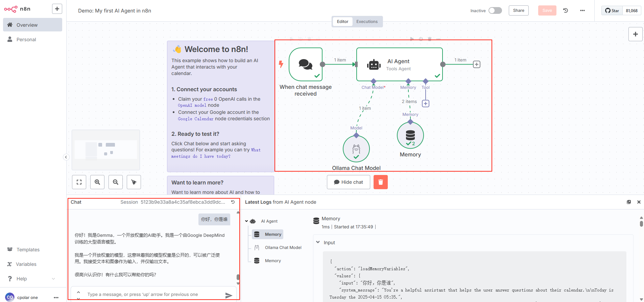Viewport: 644px width, 302px height.
Task: Click the previous message up arrow in chat input
Action: 78,292
